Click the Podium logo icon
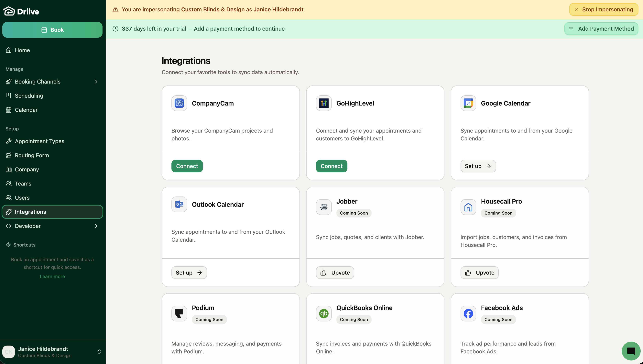Screen dimensions: 643x364 (x=179, y=313)
